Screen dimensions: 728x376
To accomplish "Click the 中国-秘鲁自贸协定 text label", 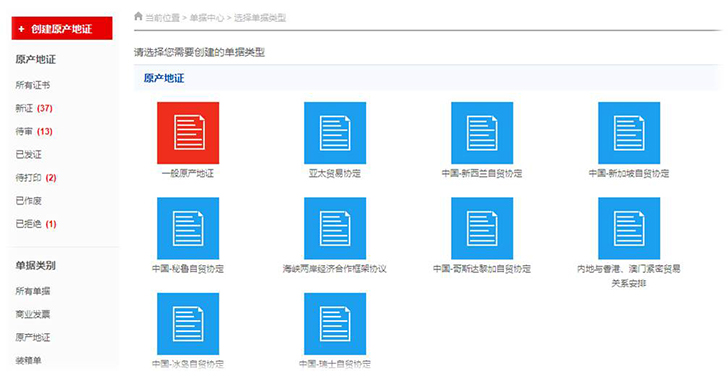I will [188, 269].
